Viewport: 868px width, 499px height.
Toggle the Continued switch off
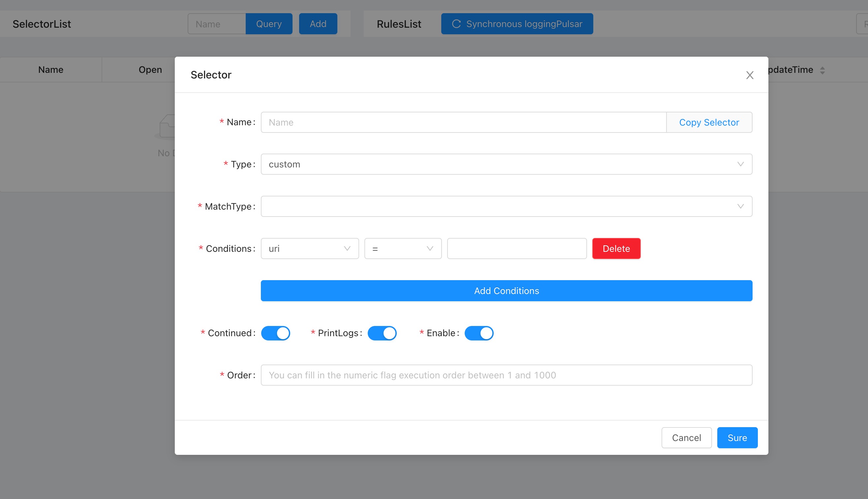pyautogui.click(x=276, y=333)
